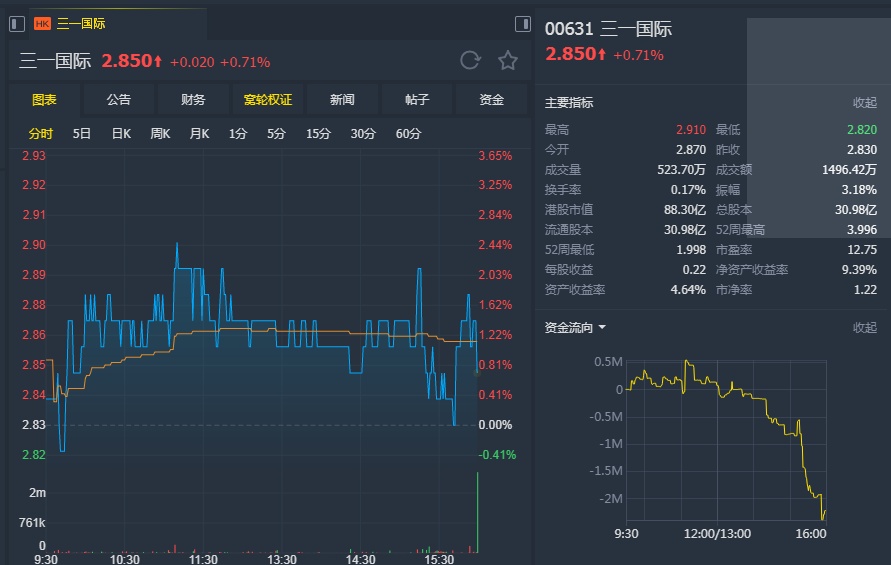Open the 财务 tab

193,100
